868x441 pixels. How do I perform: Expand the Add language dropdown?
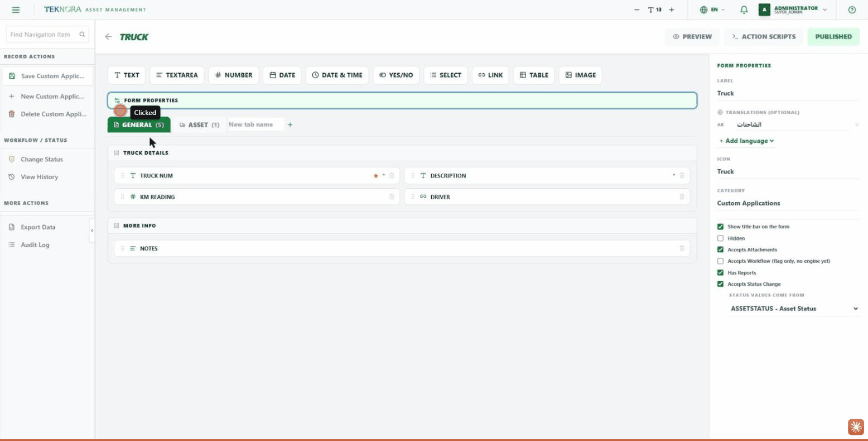(x=746, y=141)
